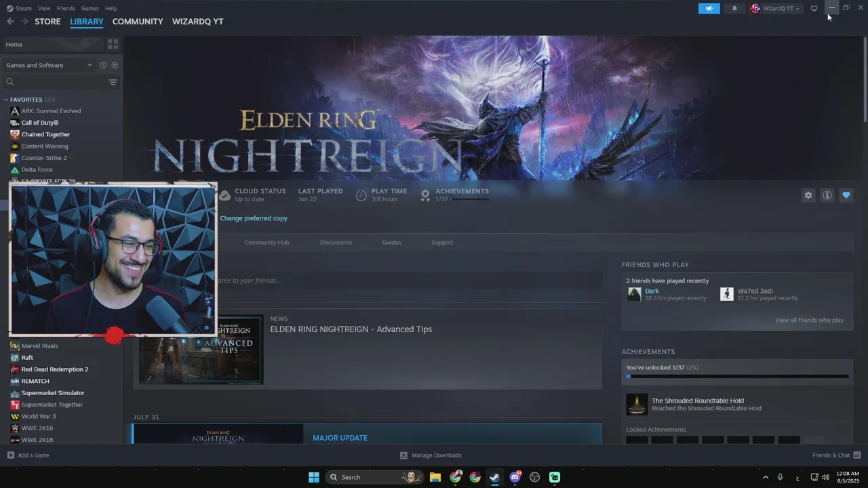This screenshot has width=868, height=488.
Task: Go to the LIBRARY tab
Action: [x=87, y=22]
